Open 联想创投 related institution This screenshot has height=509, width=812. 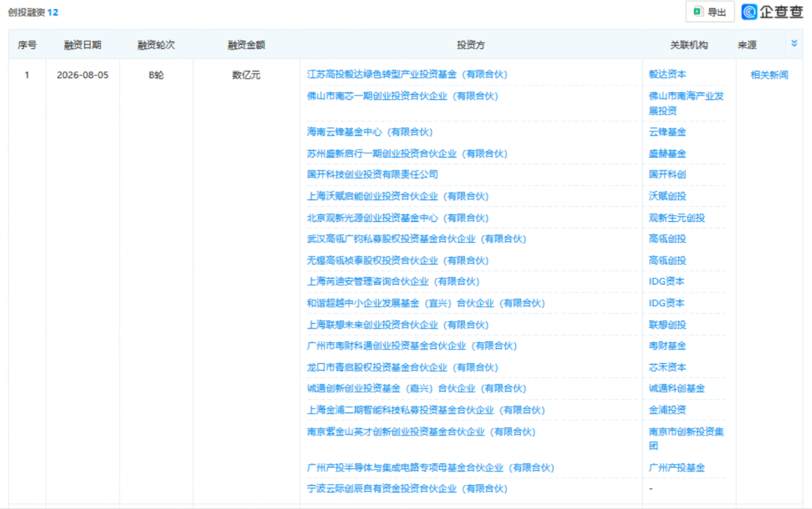pyautogui.click(x=667, y=325)
